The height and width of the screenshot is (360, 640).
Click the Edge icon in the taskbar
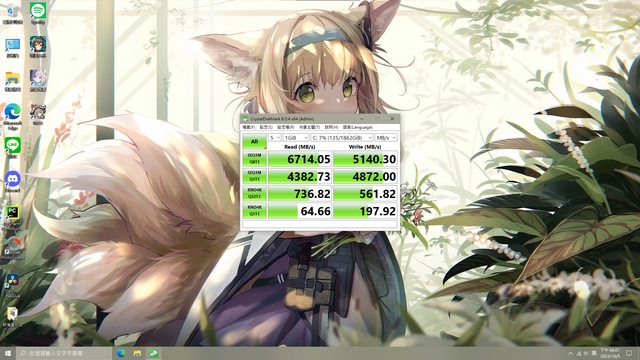121,353
